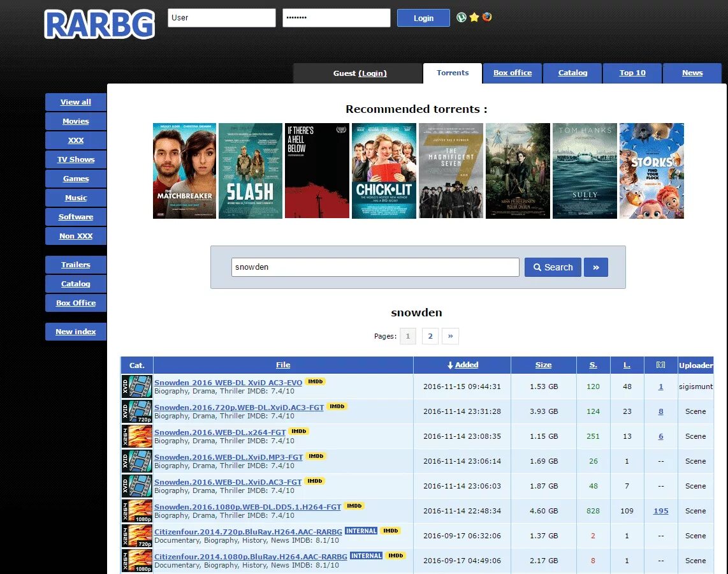The height and width of the screenshot is (574, 728).
Task: Open Games category in sidebar
Action: point(76,179)
